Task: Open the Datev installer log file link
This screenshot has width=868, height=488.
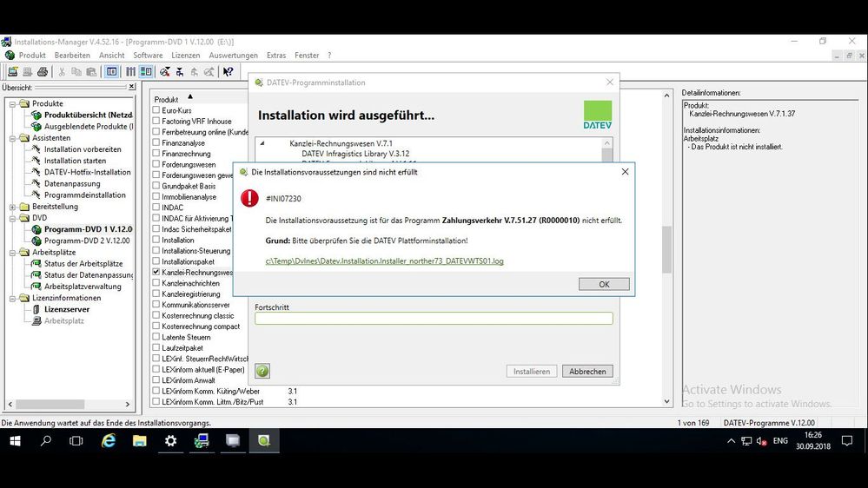Action: pyautogui.click(x=384, y=260)
